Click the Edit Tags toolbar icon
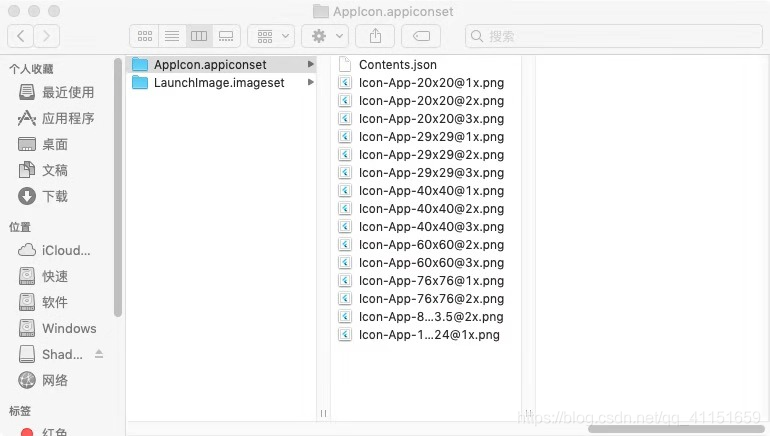770x436 pixels. pos(421,36)
